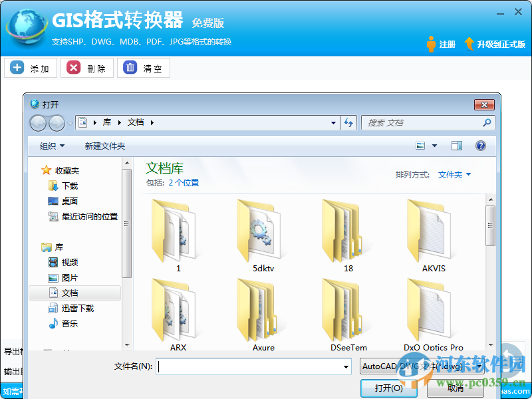This screenshot has width=532, height=399.
Task: Click 库 in the breadcrumb path
Action: click(x=108, y=122)
